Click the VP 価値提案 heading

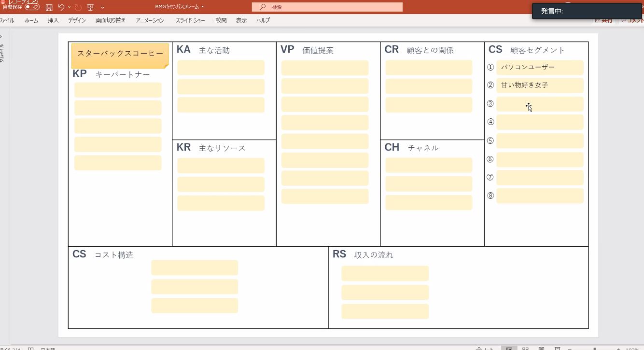307,50
